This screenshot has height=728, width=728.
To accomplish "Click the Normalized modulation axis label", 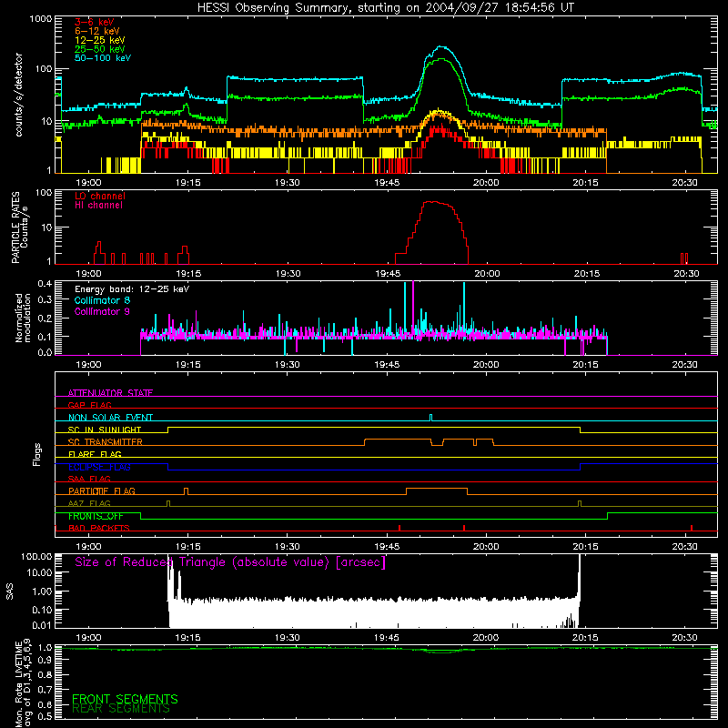I will pos(24,318).
